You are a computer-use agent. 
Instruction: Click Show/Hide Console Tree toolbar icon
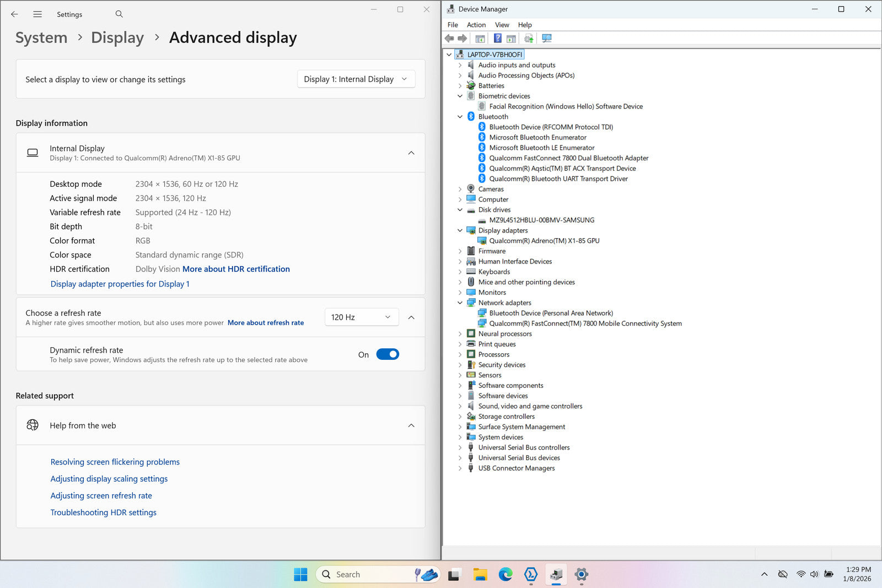coord(480,39)
